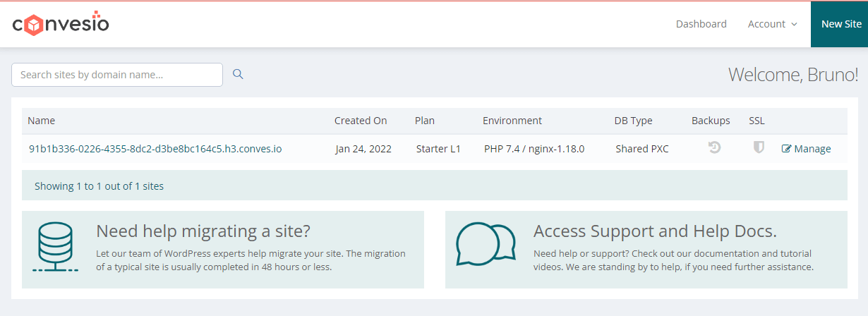The width and height of the screenshot is (868, 316).
Task: Click the Name column header
Action: (41, 121)
